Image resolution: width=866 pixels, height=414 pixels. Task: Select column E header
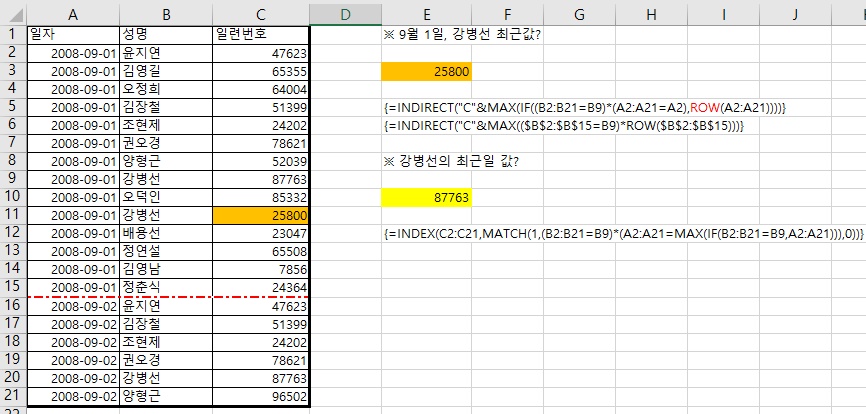tap(426, 15)
